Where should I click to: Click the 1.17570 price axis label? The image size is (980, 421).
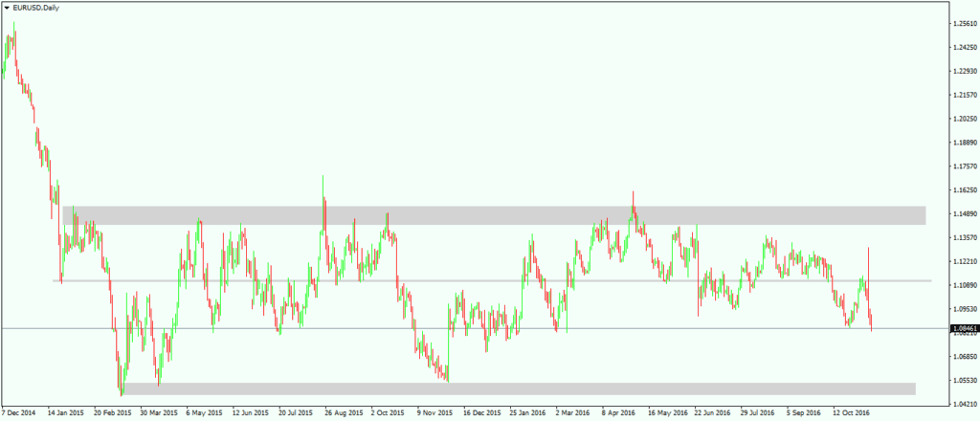(964, 166)
